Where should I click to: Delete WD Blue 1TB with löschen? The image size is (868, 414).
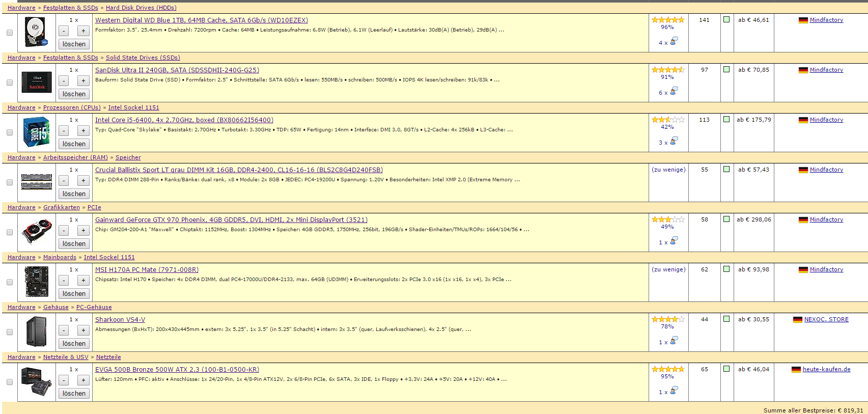pos(74,44)
